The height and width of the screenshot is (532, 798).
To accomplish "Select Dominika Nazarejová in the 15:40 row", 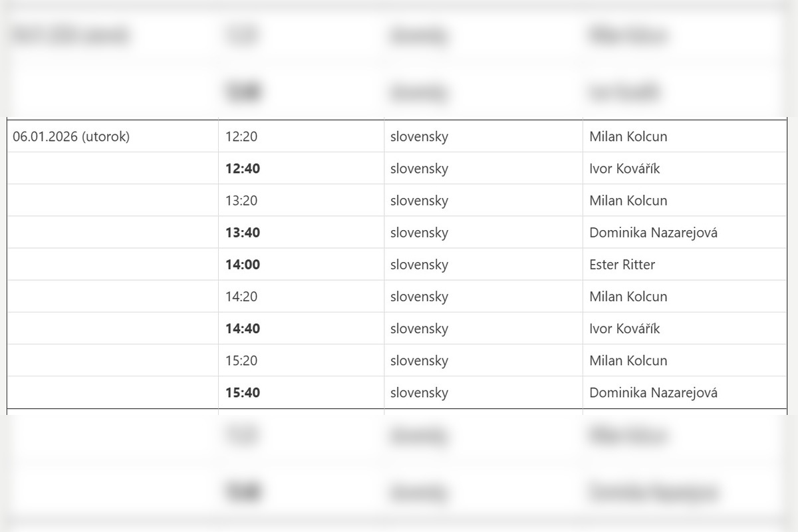I will tap(653, 392).
